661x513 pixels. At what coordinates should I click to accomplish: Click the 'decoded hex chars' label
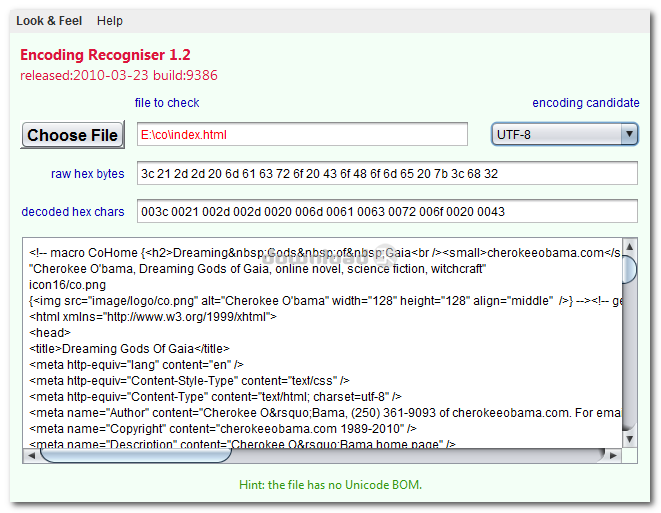coord(73,212)
